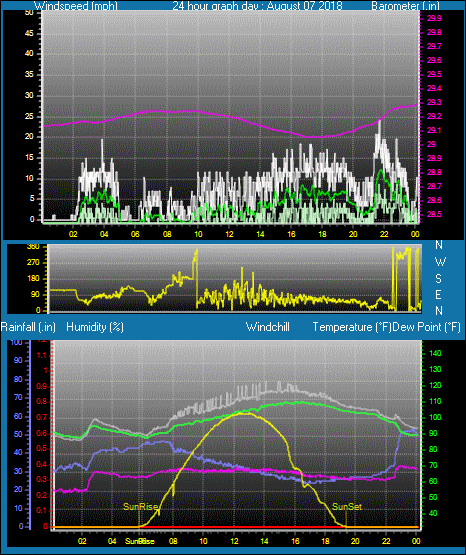466x555 pixels.
Task: Click the Windchill legend label
Action: tap(267, 327)
